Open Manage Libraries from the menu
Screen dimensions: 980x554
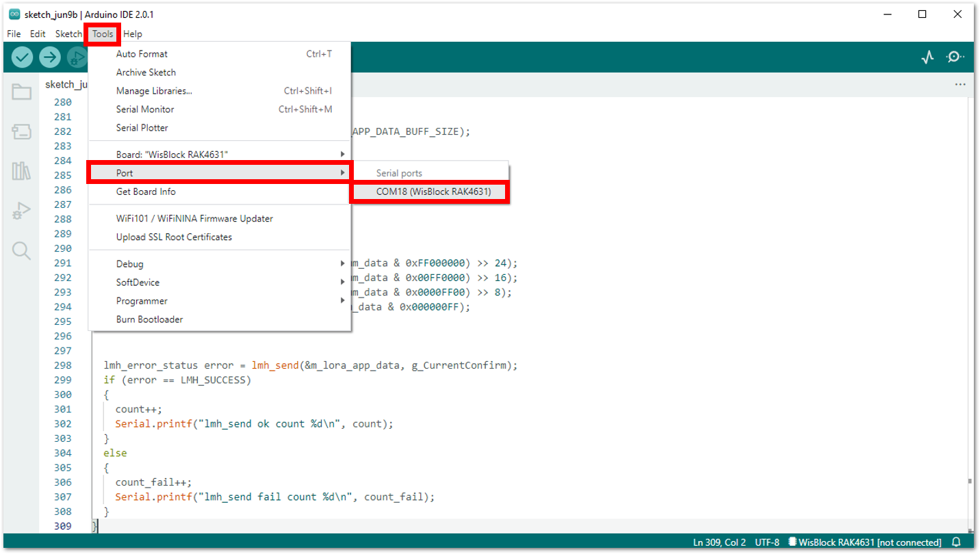220,91
